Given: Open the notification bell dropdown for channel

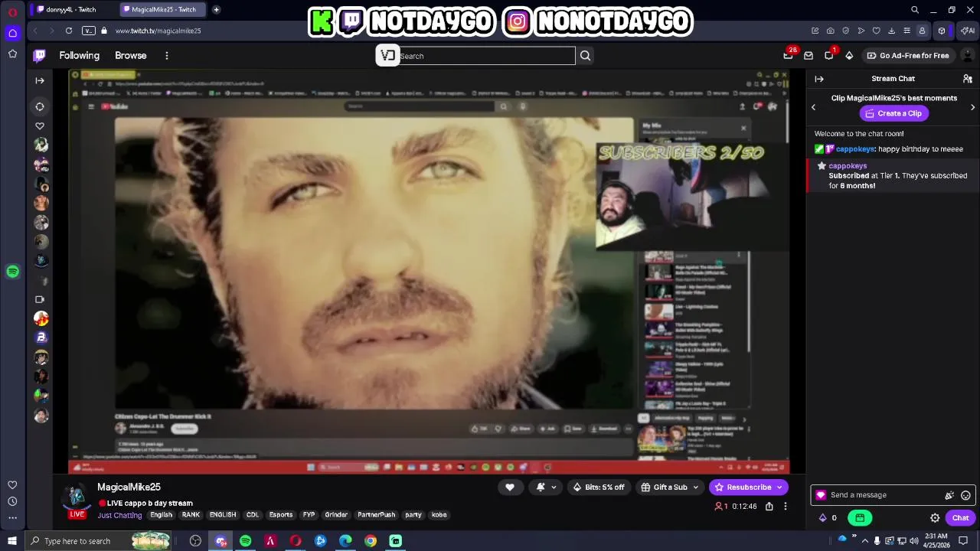Looking at the screenshot, I should 546,487.
